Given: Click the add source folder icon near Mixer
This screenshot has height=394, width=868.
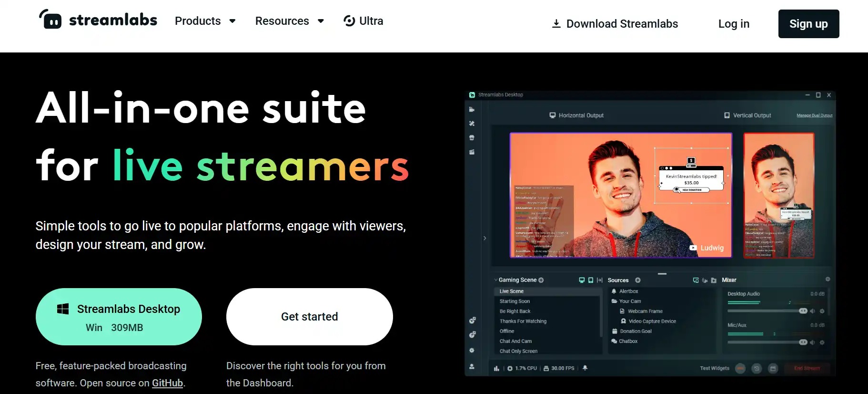Looking at the screenshot, I should tap(714, 280).
